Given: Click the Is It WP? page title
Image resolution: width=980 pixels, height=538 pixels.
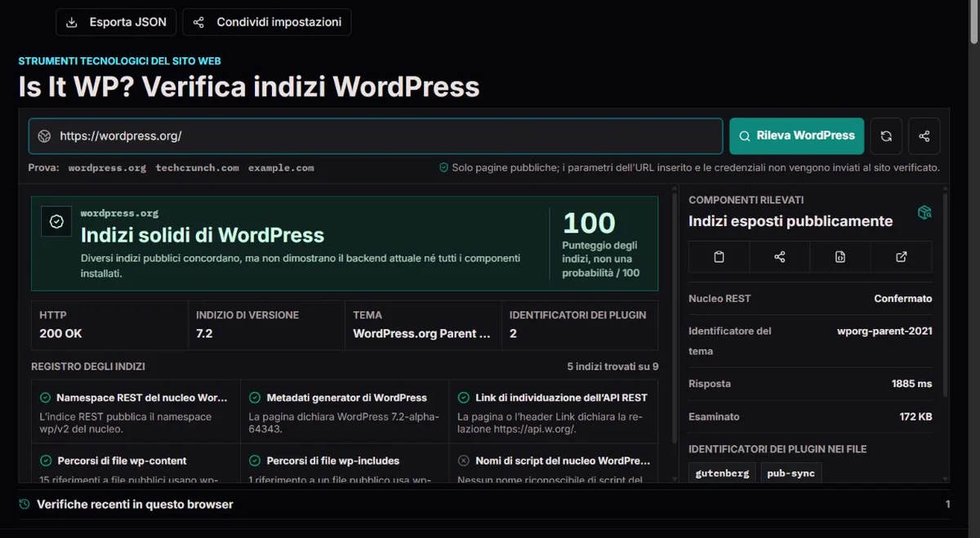Looking at the screenshot, I should click(x=249, y=87).
